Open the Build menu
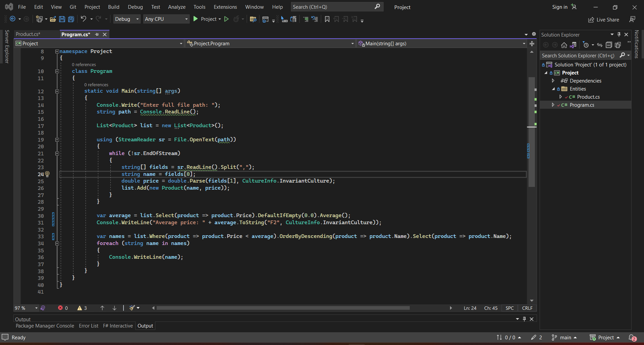This screenshot has width=644, height=345. click(113, 7)
